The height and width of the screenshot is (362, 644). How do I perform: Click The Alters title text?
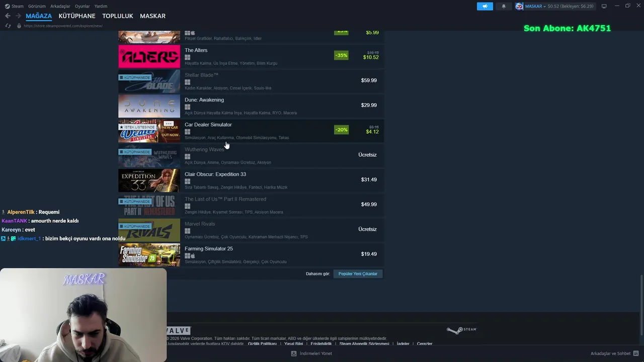(x=196, y=50)
